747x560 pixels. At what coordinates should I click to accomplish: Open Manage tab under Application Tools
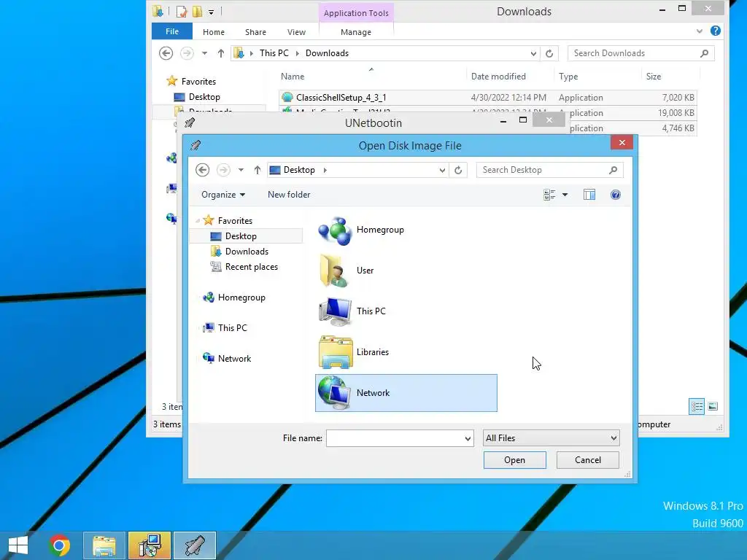pos(356,32)
